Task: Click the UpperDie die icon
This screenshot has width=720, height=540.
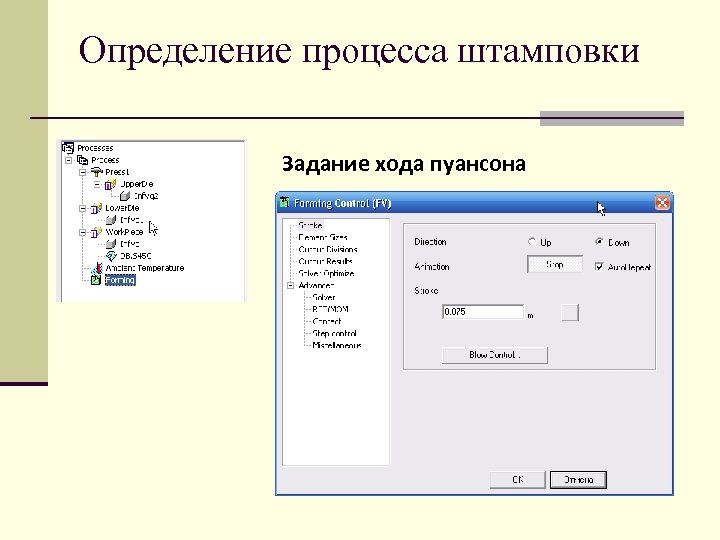Action: 111,184
